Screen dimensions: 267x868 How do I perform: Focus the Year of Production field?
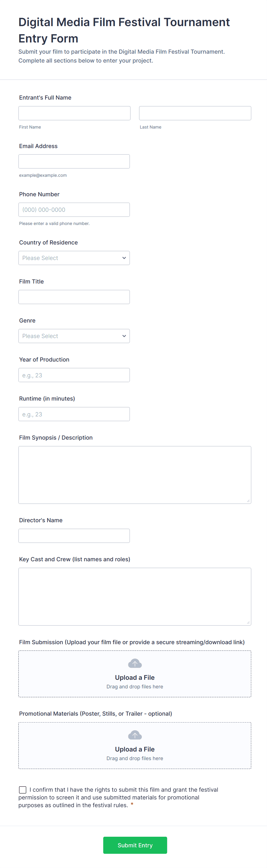pos(74,375)
